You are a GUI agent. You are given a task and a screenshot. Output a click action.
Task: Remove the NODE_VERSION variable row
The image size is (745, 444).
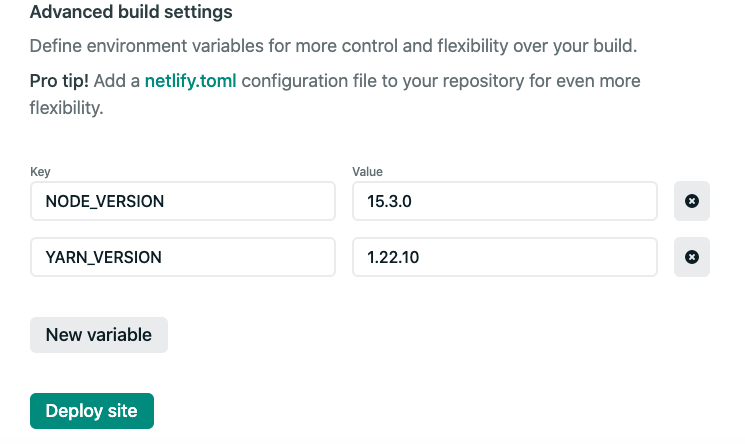pos(691,201)
